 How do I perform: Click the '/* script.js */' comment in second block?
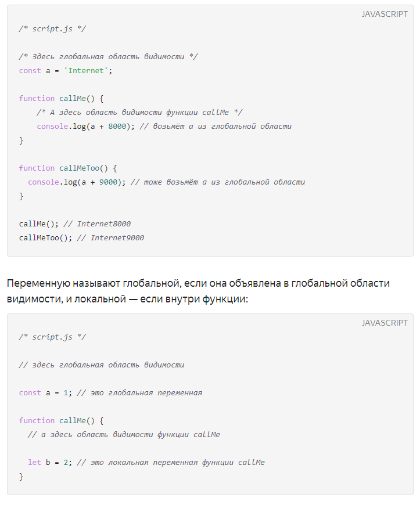pos(52,337)
